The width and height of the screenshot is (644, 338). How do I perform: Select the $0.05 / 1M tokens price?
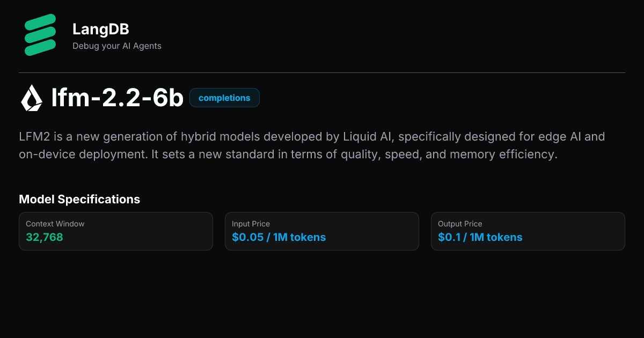tap(278, 237)
